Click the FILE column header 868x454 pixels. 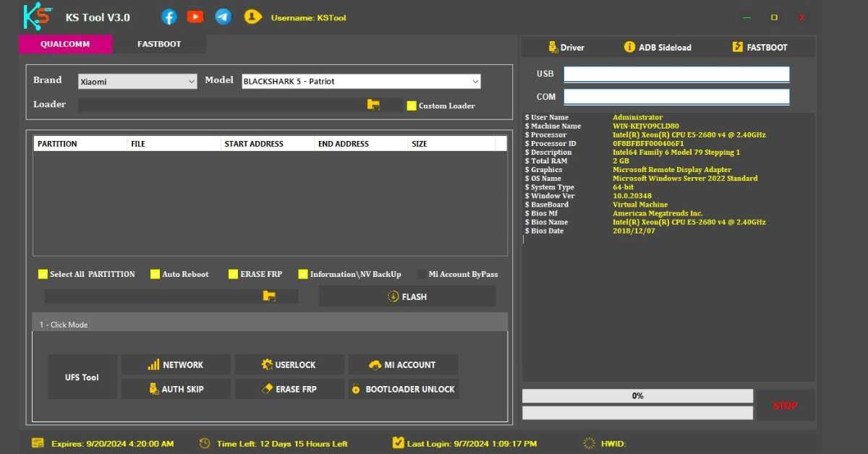pyautogui.click(x=174, y=144)
